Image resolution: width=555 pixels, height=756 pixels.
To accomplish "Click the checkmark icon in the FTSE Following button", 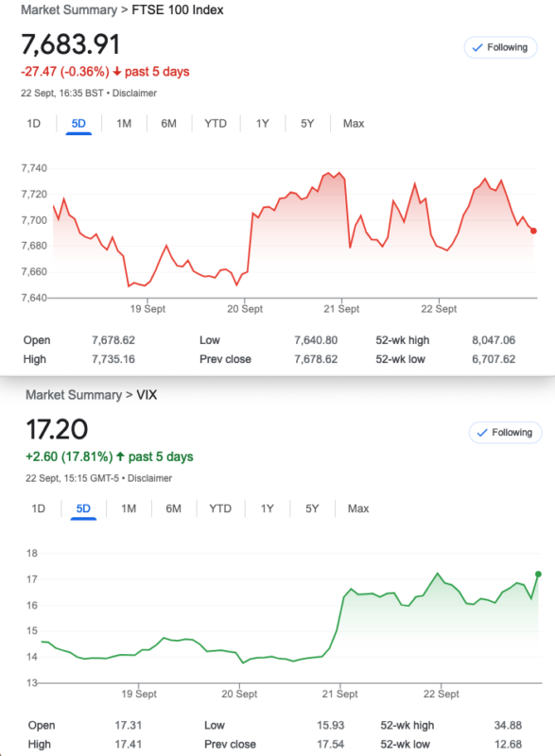I will click(x=477, y=47).
